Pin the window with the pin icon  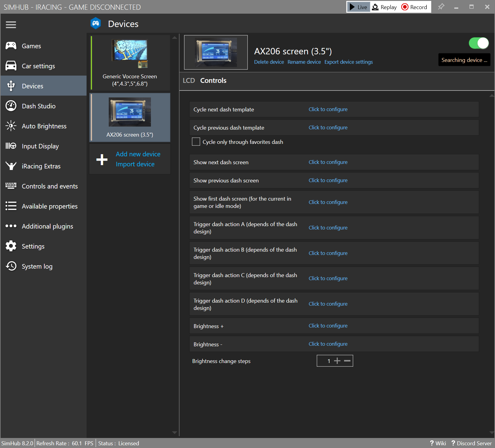tap(441, 7)
